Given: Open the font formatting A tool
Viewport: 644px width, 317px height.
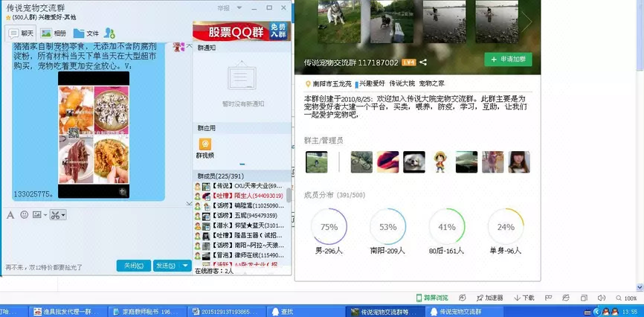Looking at the screenshot, I should tap(10, 214).
